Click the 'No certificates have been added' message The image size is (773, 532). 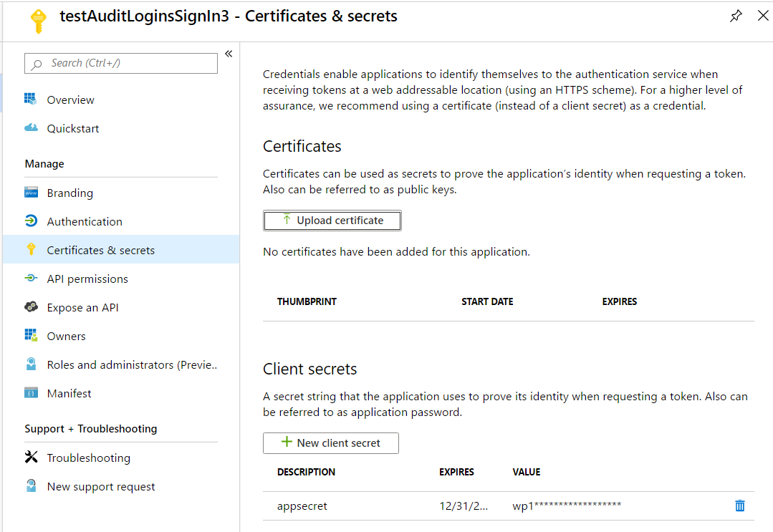coord(396,252)
